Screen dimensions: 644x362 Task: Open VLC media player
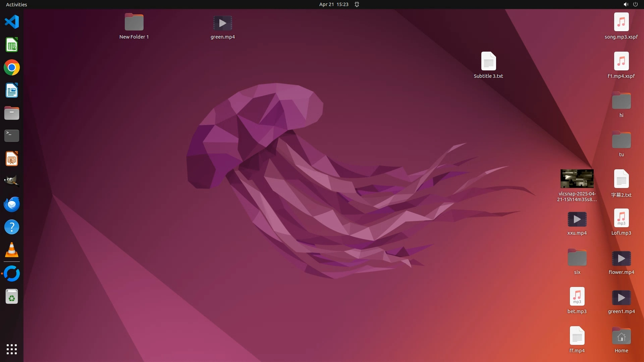(12, 250)
